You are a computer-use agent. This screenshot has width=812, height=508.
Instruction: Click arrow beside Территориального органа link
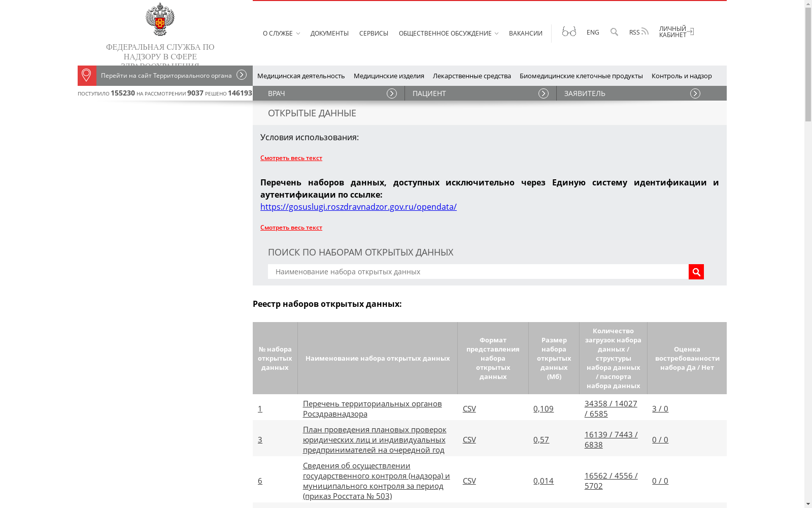[x=242, y=75]
